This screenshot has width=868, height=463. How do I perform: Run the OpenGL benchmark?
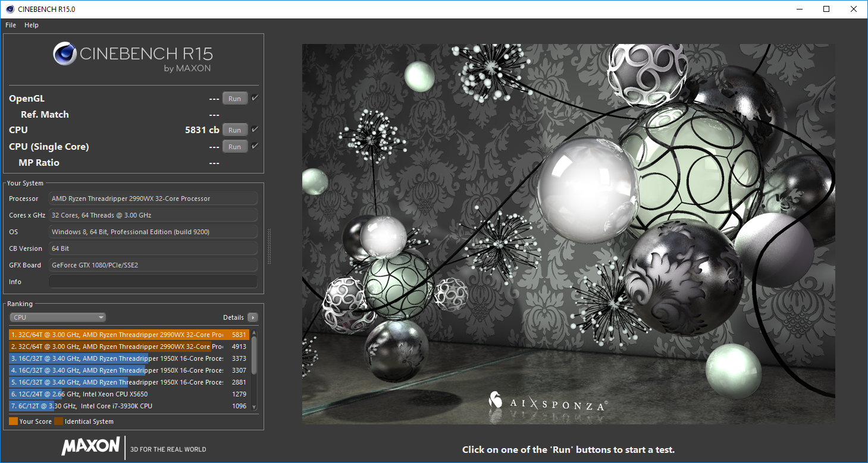(x=234, y=97)
